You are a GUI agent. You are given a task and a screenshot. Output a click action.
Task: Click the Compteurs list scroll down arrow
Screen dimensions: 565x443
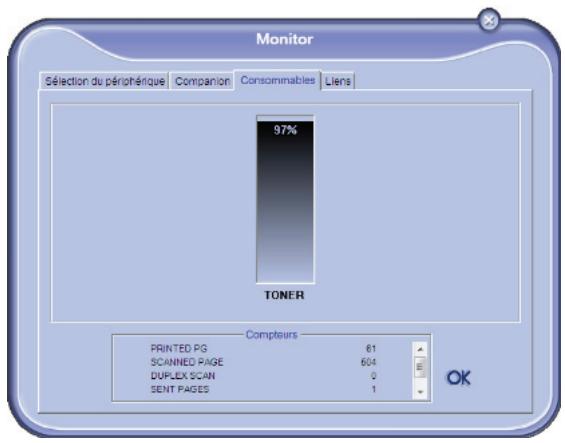(419, 392)
